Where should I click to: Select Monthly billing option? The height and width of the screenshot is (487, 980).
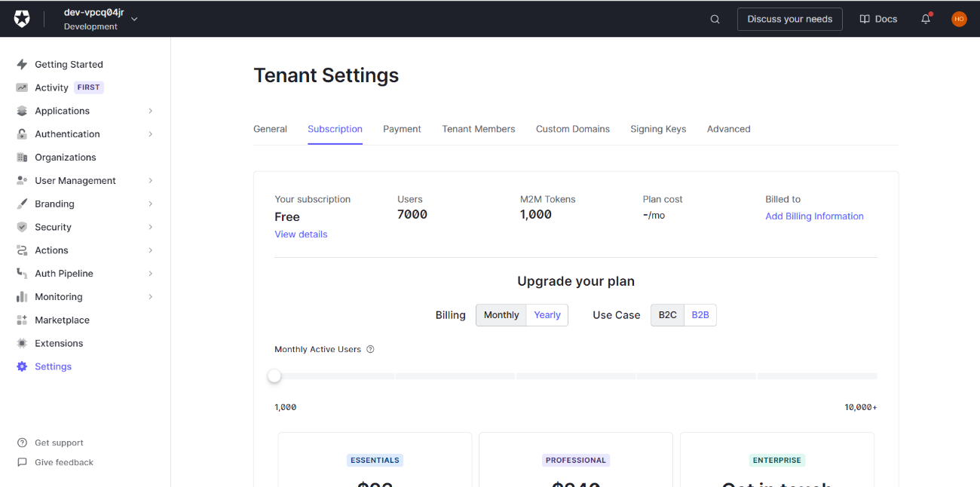(501, 315)
